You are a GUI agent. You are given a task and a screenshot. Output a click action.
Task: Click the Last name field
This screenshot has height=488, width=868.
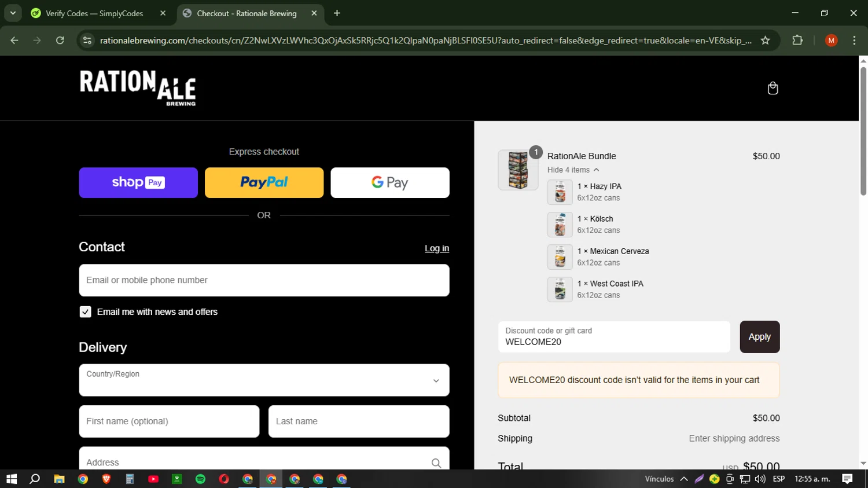tap(359, 421)
